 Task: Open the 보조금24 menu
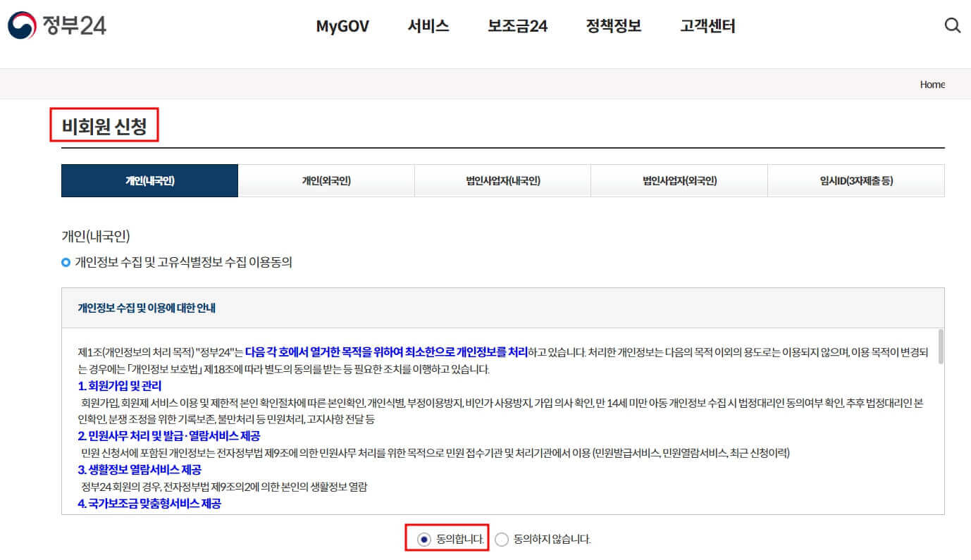pyautogui.click(x=517, y=25)
